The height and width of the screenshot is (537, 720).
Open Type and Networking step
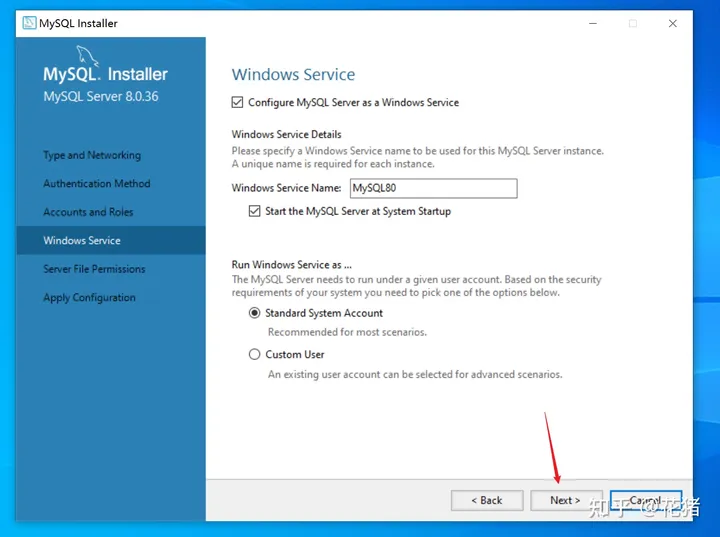point(92,155)
